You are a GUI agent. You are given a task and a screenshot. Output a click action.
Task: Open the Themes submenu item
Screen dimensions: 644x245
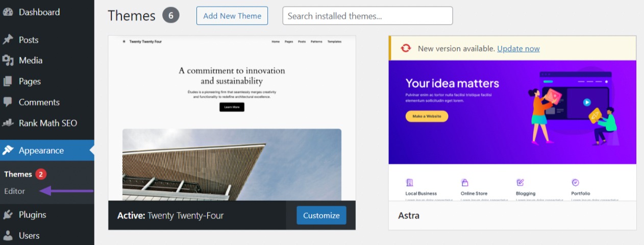point(18,174)
